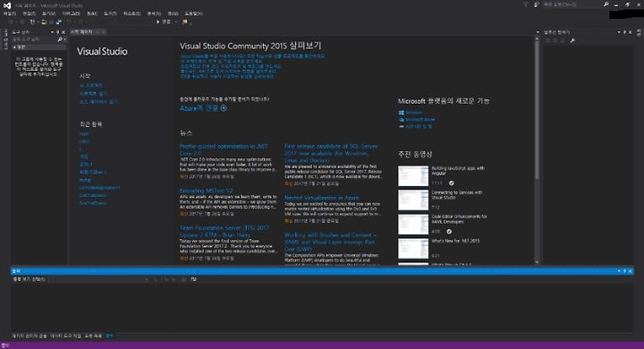Click the Visual Studio logo in title bar
Viewport: 644px width, 349px height.
click(x=7, y=5)
